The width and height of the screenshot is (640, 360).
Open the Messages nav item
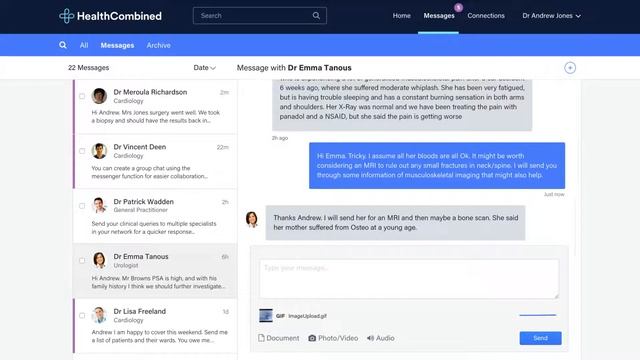[439, 16]
